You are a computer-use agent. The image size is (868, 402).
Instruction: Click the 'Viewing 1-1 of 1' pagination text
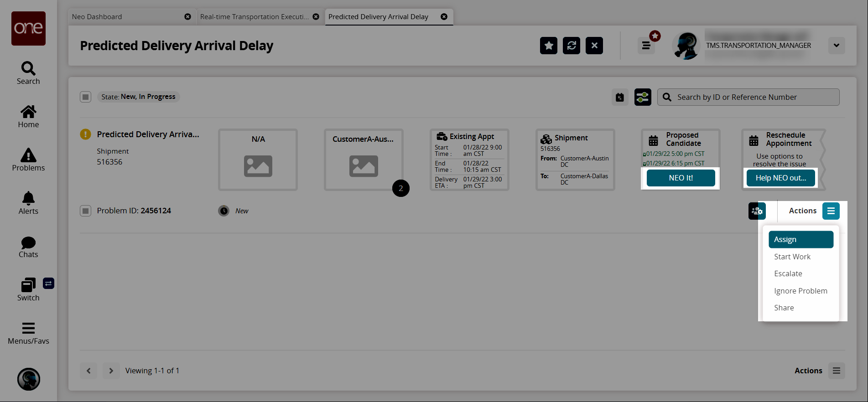coord(152,371)
